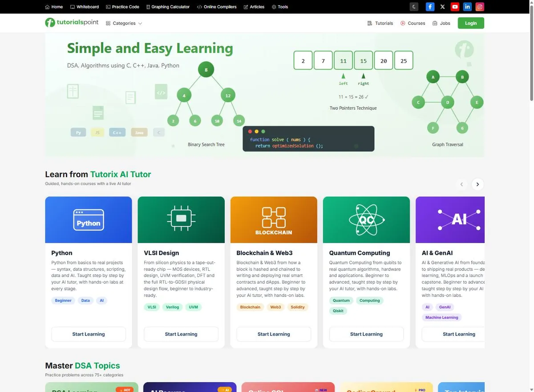534x392 pixels.
Task: Open the LinkedIn social icon
Action: pos(467,7)
